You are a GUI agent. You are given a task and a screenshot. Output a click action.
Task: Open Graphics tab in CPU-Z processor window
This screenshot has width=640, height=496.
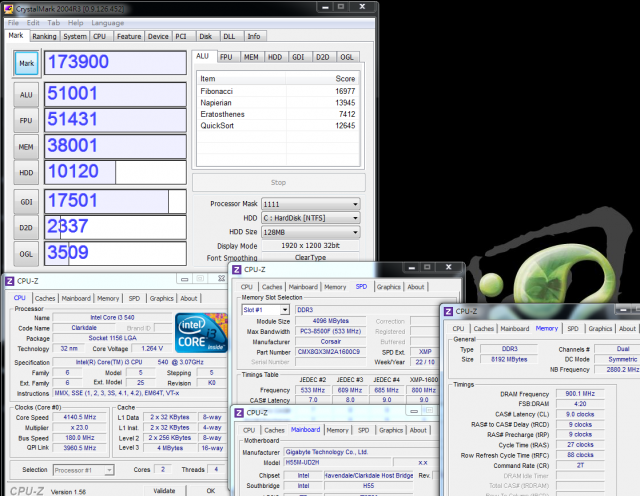click(162, 298)
